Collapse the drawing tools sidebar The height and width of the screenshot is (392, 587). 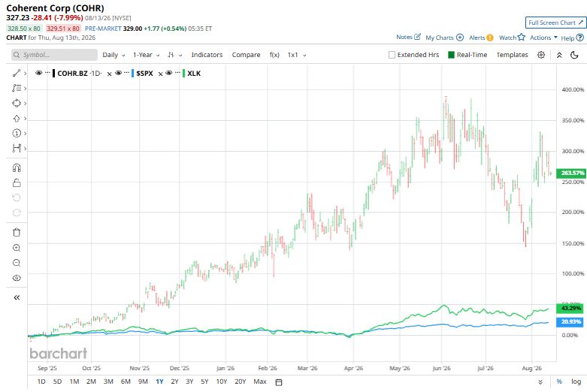coord(17,297)
